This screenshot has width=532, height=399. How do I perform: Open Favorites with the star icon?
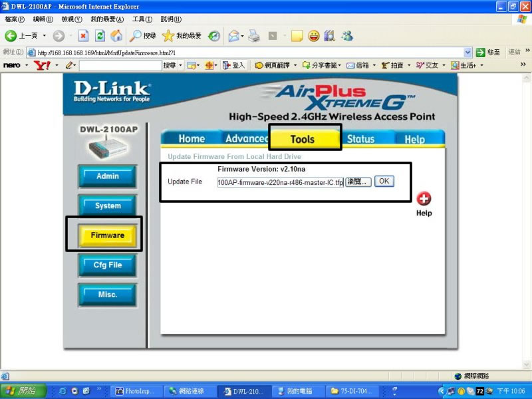tap(168, 36)
